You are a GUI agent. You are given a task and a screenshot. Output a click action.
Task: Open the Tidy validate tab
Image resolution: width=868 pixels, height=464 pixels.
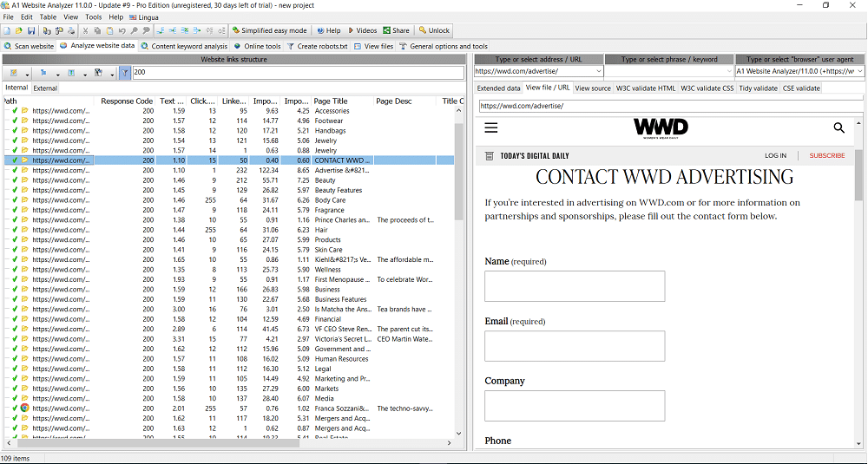(758, 88)
